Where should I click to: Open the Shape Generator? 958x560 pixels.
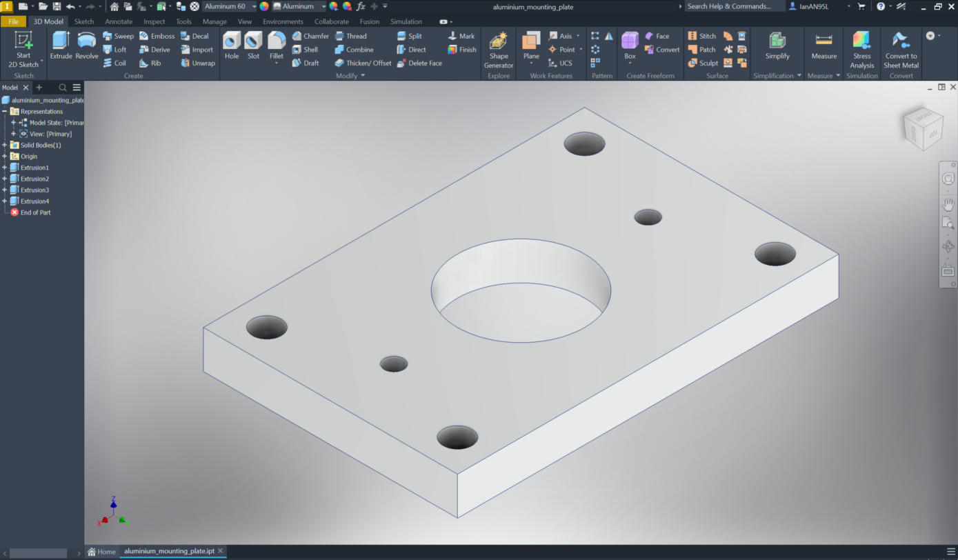(x=499, y=50)
